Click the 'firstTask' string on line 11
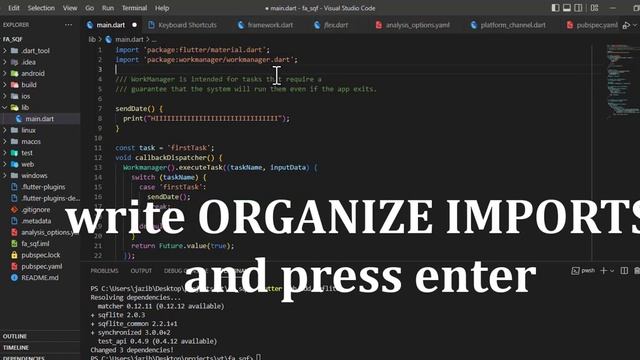Screen dimensions: 640x360 [189, 148]
